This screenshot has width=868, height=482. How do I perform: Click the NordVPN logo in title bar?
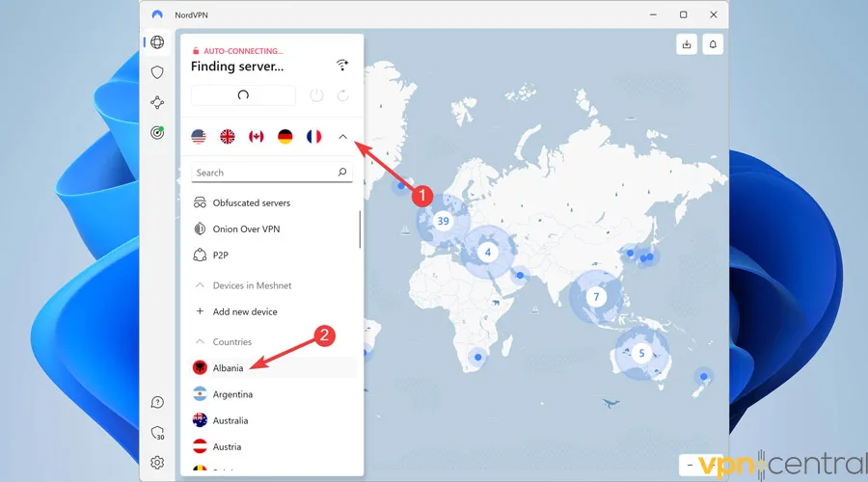point(157,14)
